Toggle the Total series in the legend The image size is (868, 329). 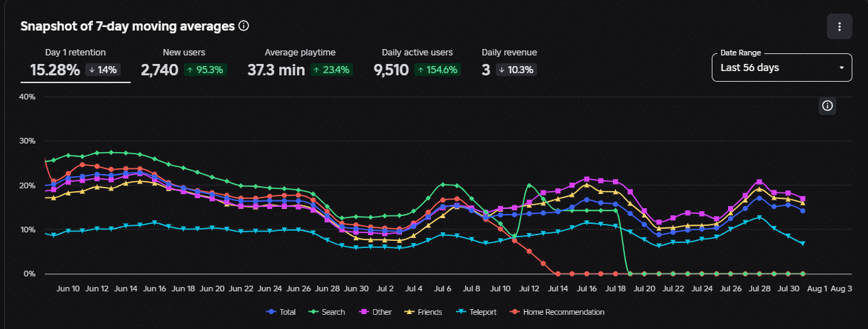tap(282, 312)
